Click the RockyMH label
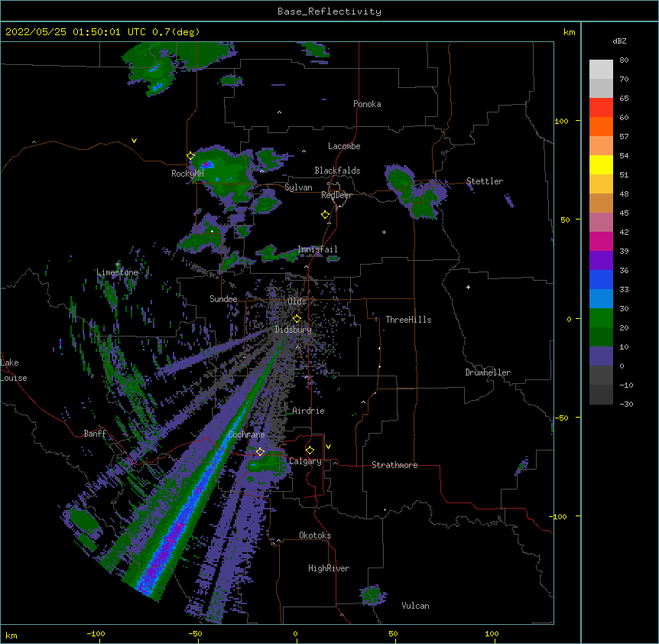Screen dimensions: 659x644 click(187, 173)
